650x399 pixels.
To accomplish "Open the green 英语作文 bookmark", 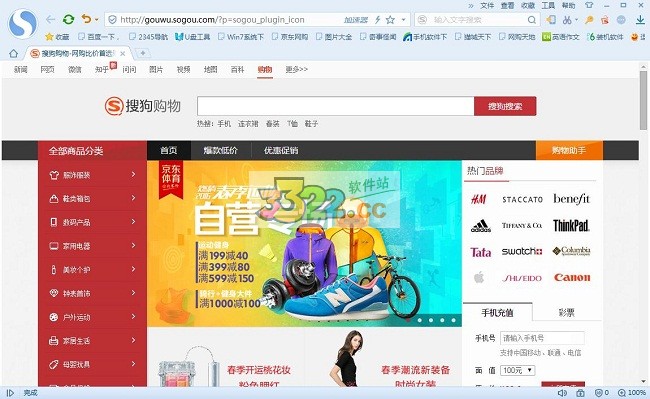I will (x=560, y=37).
